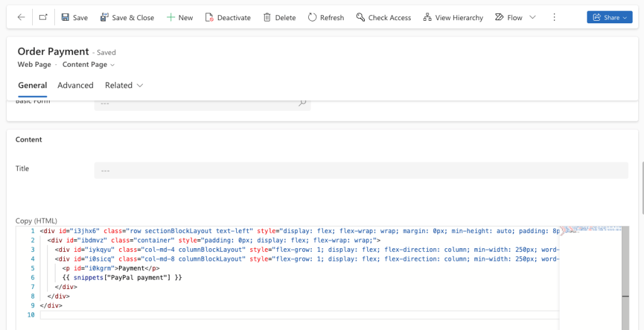Select the General tab
The height and width of the screenshot is (330, 644).
pyautogui.click(x=32, y=86)
